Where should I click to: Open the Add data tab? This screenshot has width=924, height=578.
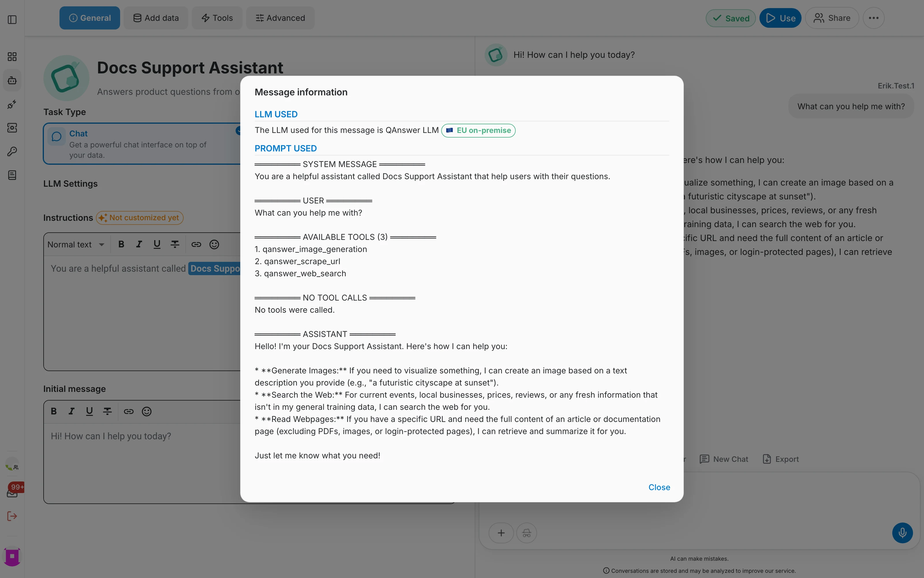coord(156,18)
